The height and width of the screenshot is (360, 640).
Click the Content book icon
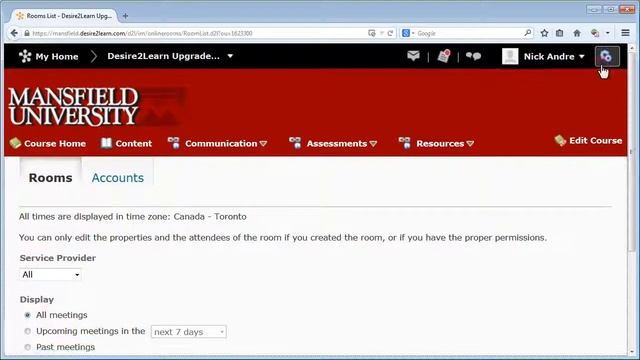point(106,143)
